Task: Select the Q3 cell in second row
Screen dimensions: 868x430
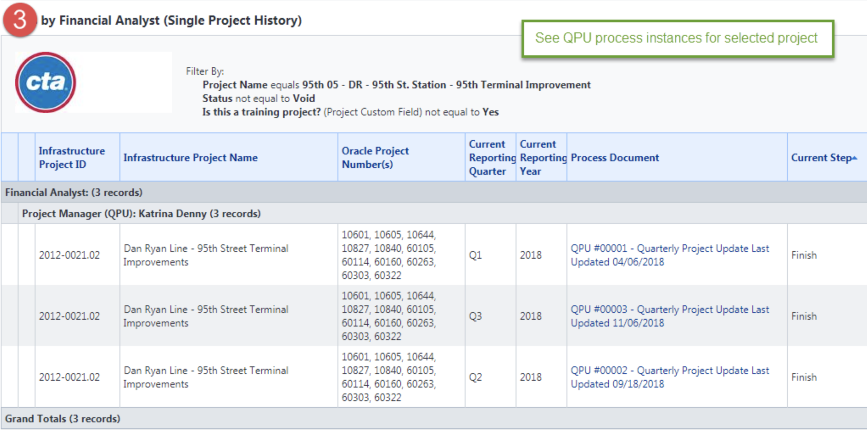Action: (x=475, y=316)
